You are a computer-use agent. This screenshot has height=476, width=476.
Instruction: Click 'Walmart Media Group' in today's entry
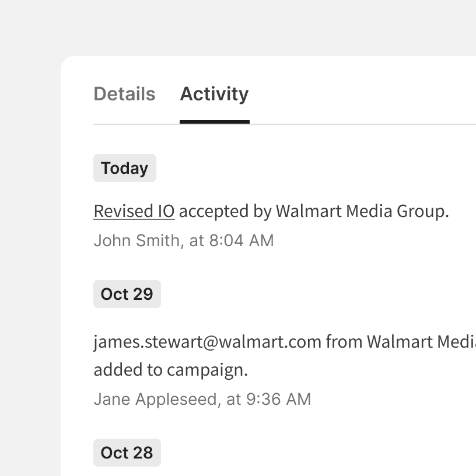pos(362,211)
